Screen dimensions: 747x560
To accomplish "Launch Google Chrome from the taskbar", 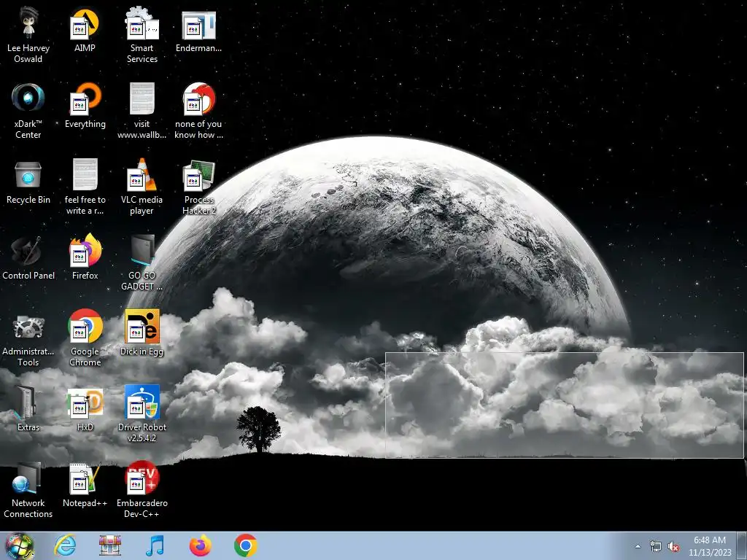I will click(246, 545).
